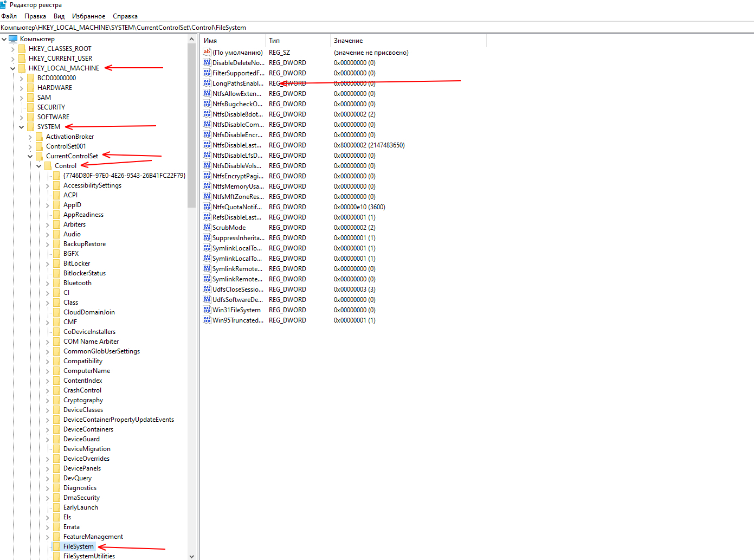Open the Справка menu

coord(125,16)
